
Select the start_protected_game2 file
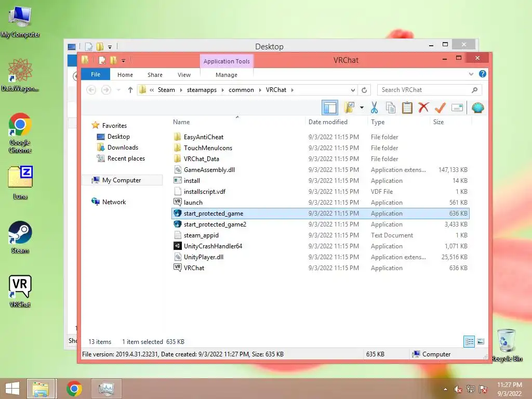pos(321,224)
